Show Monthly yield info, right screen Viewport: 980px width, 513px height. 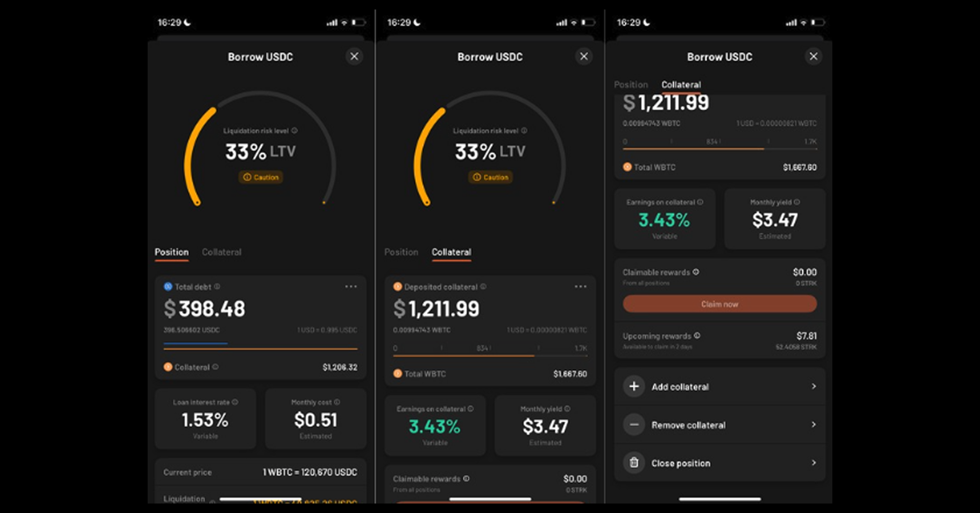click(797, 202)
